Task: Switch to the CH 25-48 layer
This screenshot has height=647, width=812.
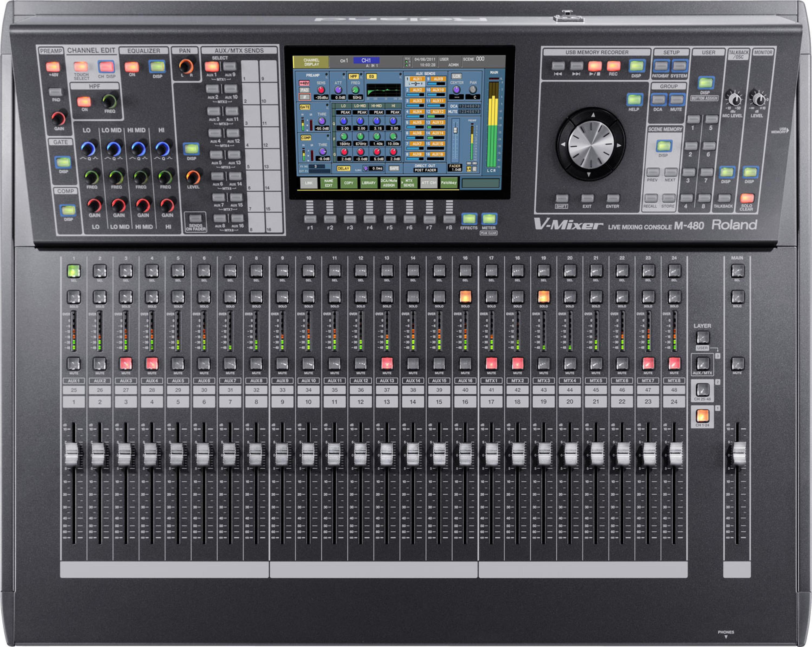Action: (702, 389)
